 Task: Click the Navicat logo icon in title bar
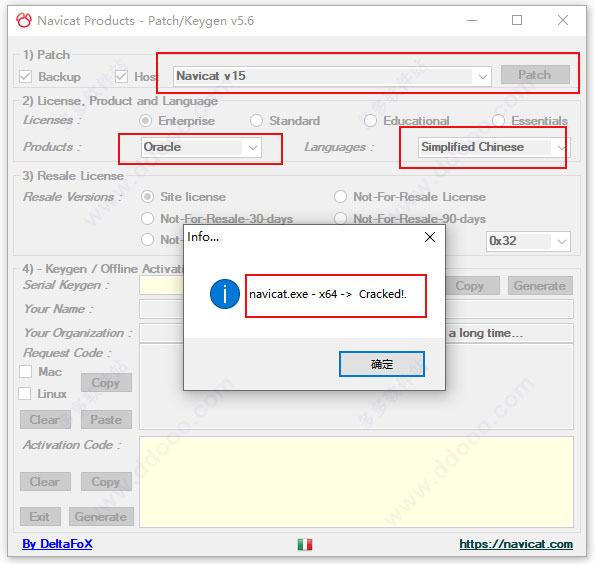click(x=24, y=20)
